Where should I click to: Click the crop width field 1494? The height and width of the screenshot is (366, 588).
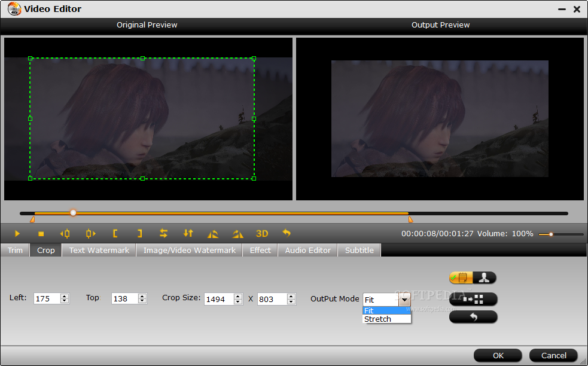coord(218,299)
